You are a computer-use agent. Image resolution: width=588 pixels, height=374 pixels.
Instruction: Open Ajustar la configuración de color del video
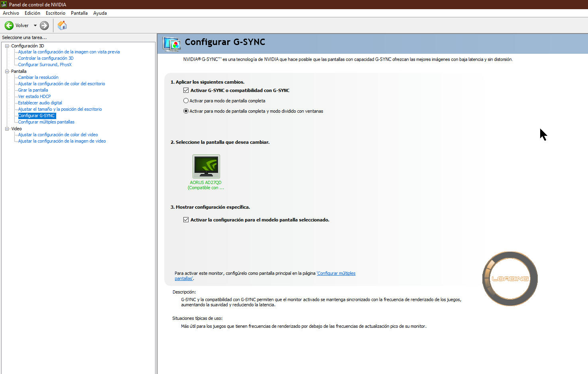point(58,135)
